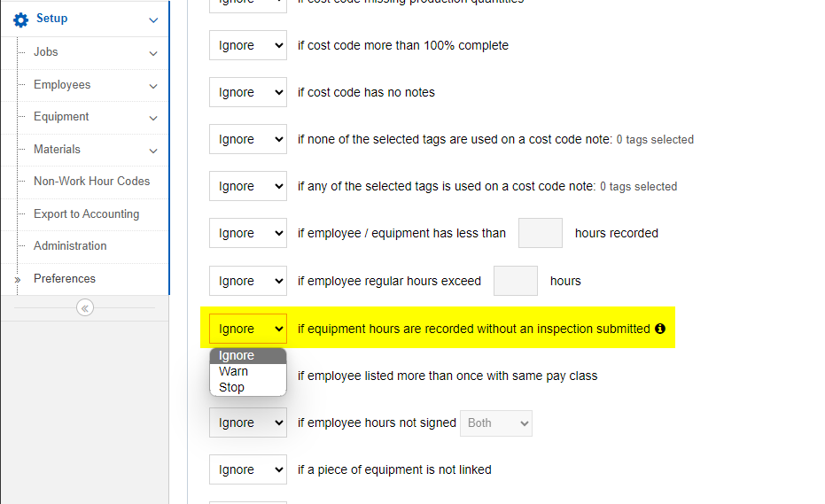Click text 'if cost code has no notes'
Viewport: 825px width, 504px height.
[x=366, y=92]
